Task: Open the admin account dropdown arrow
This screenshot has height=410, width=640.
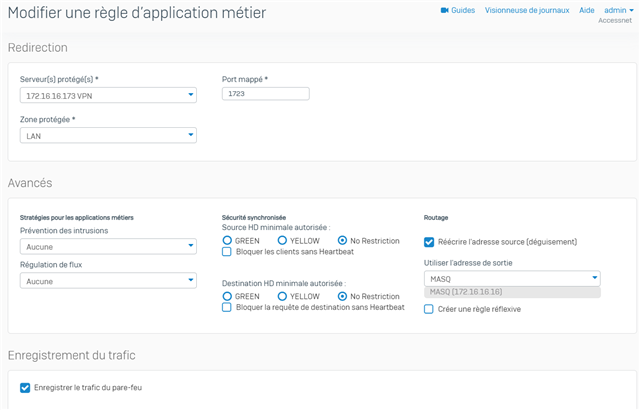Action: pos(631,11)
